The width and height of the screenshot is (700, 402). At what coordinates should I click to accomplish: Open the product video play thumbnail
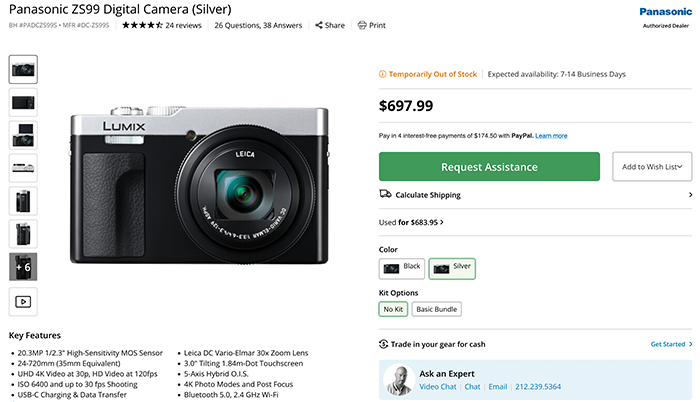(x=23, y=299)
